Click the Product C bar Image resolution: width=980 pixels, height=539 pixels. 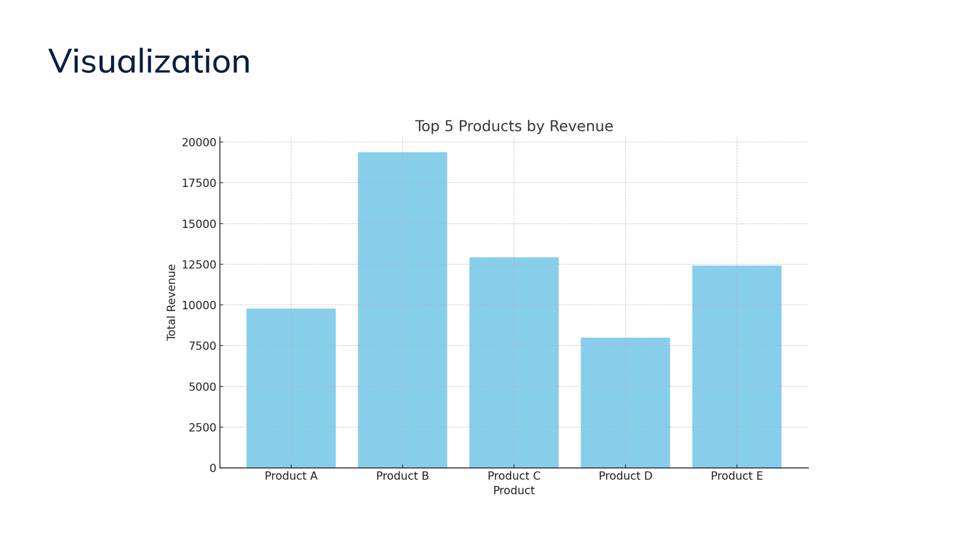(514, 362)
